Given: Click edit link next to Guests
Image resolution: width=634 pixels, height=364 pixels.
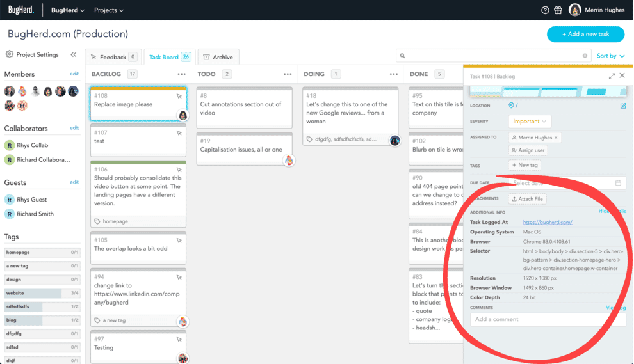Looking at the screenshot, I should tap(74, 182).
